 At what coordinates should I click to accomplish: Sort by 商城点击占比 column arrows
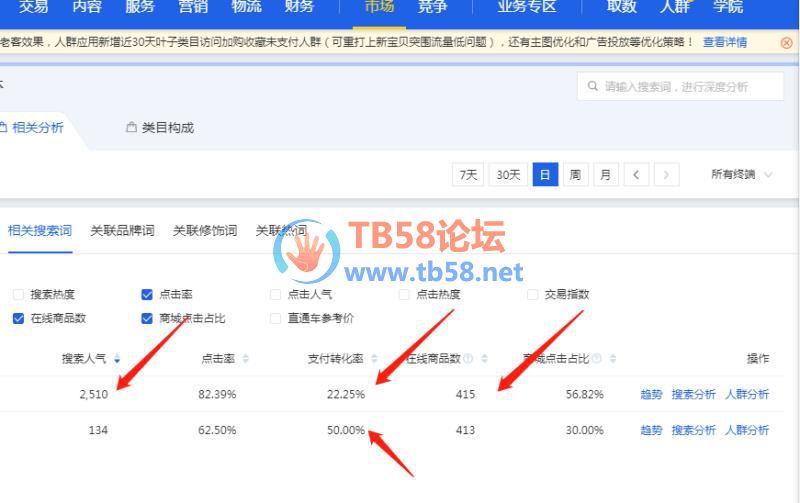click(x=613, y=359)
